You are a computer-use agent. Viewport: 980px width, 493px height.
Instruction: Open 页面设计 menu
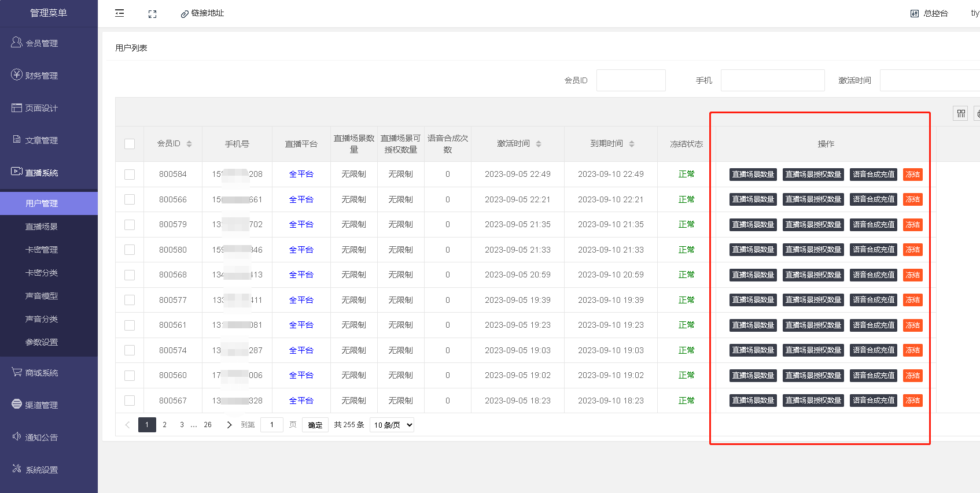(49, 108)
